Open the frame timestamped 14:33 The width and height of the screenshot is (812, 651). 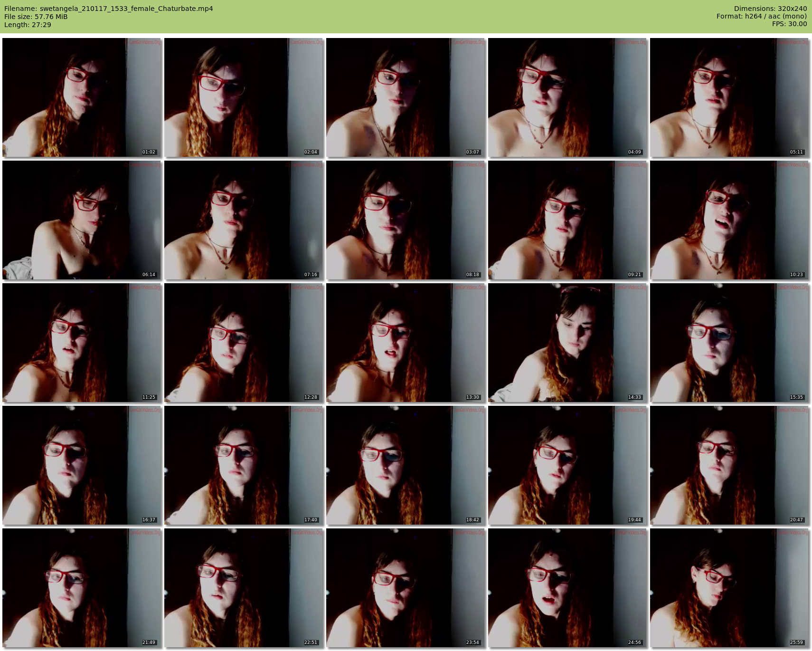(x=567, y=343)
